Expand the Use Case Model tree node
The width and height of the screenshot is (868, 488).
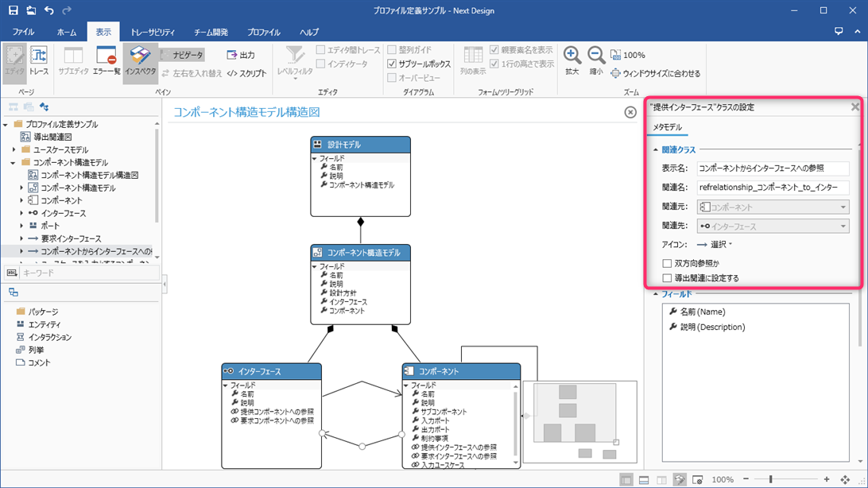pyautogui.click(x=14, y=149)
